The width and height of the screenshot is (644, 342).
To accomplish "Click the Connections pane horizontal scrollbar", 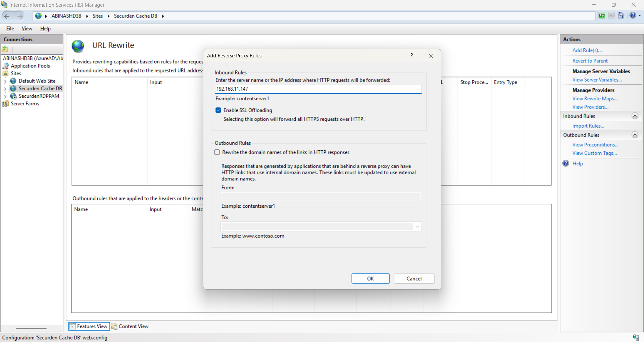I will click(31, 328).
